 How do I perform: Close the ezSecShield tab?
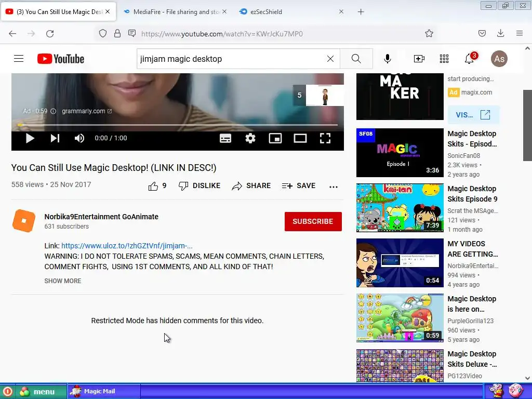pyautogui.click(x=341, y=11)
